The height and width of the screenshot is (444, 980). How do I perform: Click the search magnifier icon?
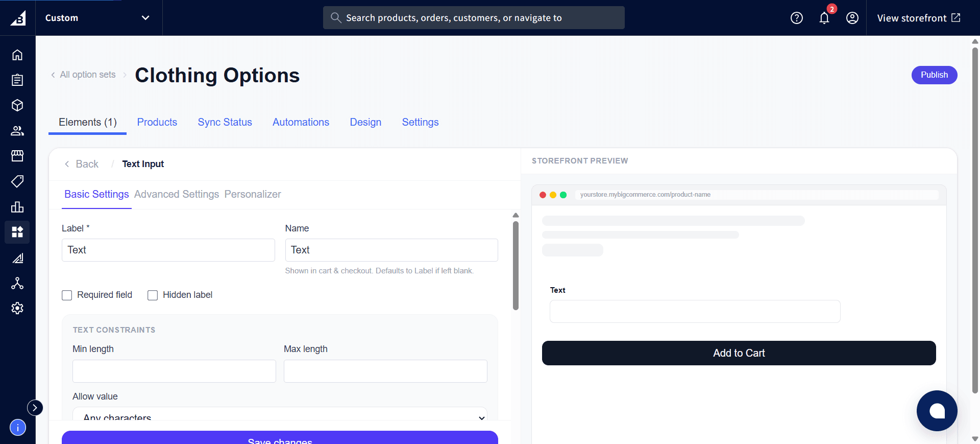(x=336, y=18)
